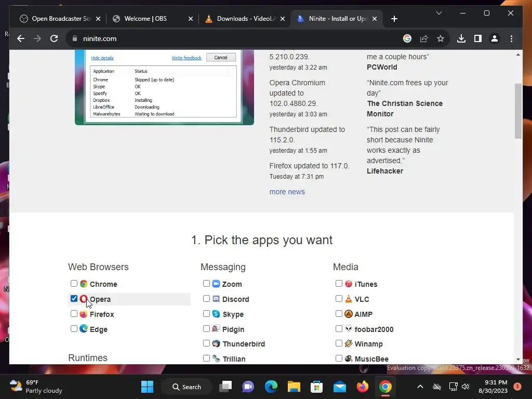This screenshot has height=399, width=532.
Task: Open the tab search dropdown arrow
Action: point(438,13)
